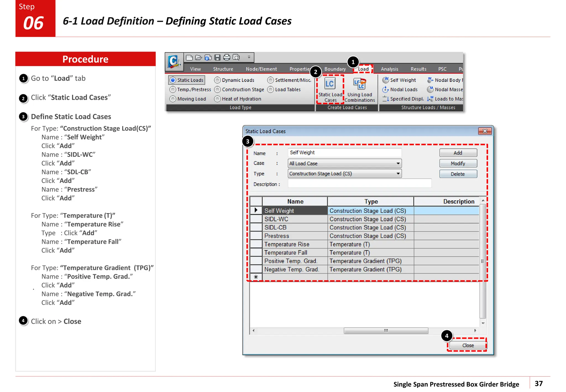Select the Dynamic Loads radio button
Image resolution: width=566 pixels, height=392 pixels.
point(218,80)
